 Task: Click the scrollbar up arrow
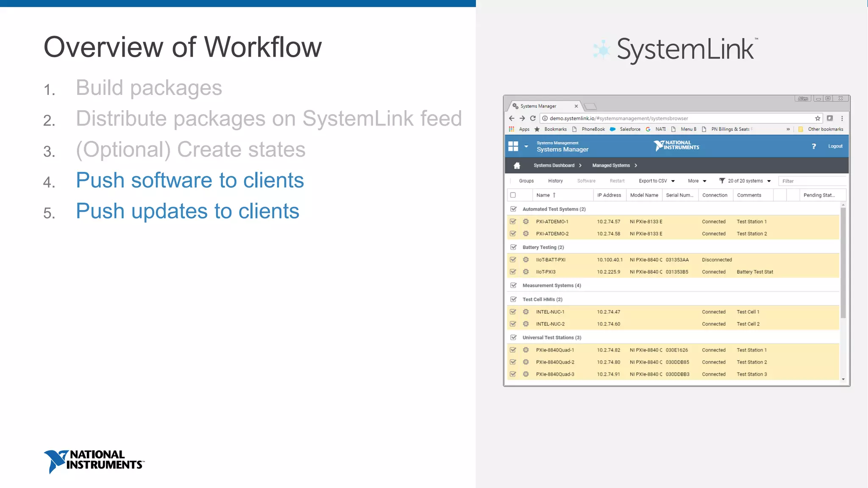843,205
